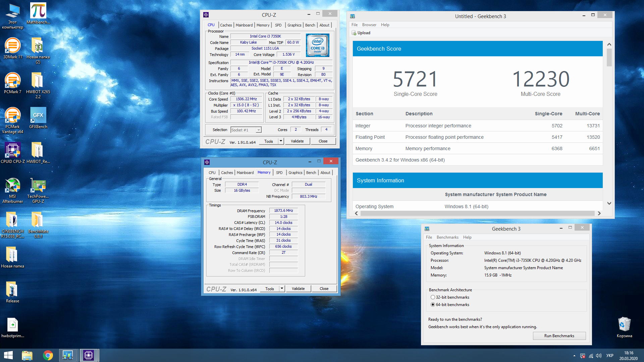Open the About tab in the lower CPU-Z window
Viewport: 644px width, 362px height.
pyautogui.click(x=325, y=173)
